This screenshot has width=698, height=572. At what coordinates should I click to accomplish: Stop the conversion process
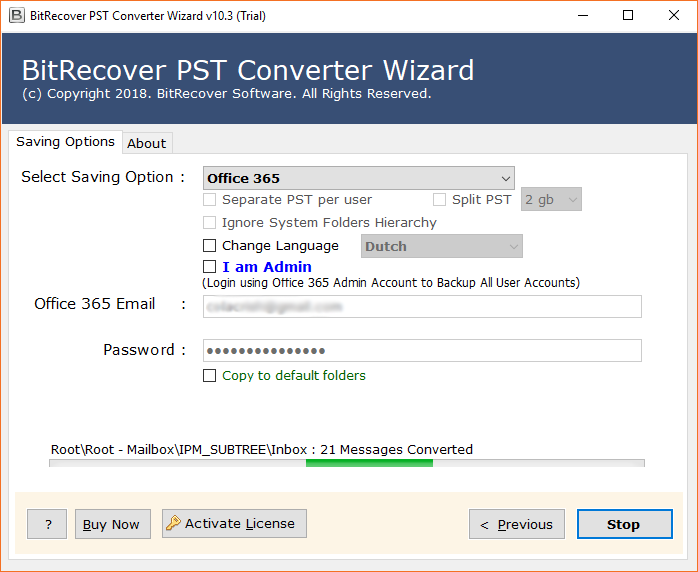tap(625, 524)
